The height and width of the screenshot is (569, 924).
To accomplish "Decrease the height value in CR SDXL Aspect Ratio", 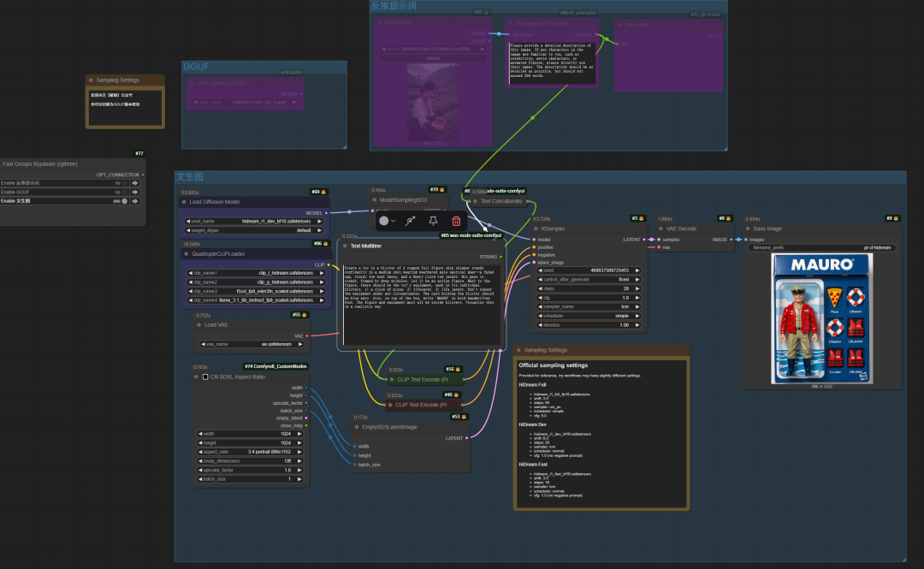I will pyautogui.click(x=199, y=443).
